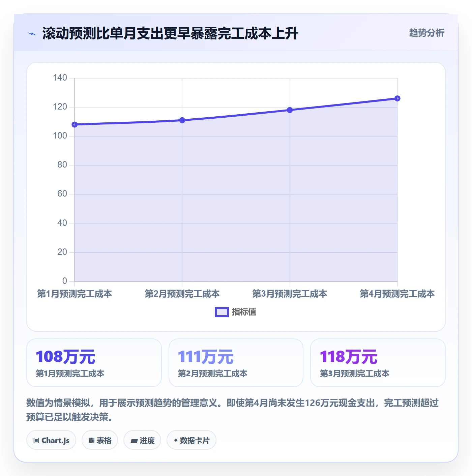Click the y-axis value 60
Image resolution: width=472 pixels, height=476 pixels.
tap(62, 194)
